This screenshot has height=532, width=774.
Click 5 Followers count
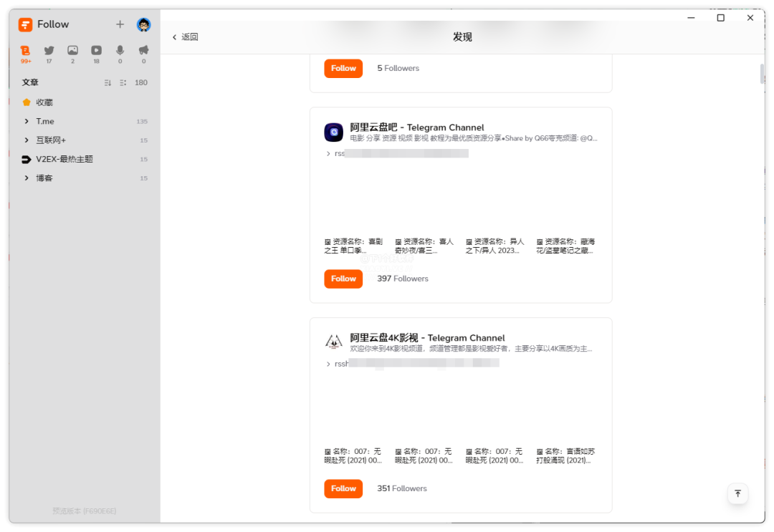click(398, 68)
